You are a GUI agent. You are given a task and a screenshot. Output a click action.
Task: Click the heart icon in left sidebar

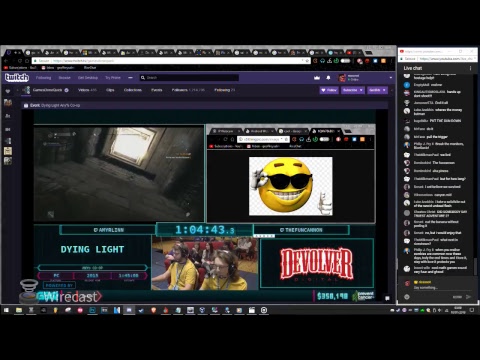pos(8,91)
